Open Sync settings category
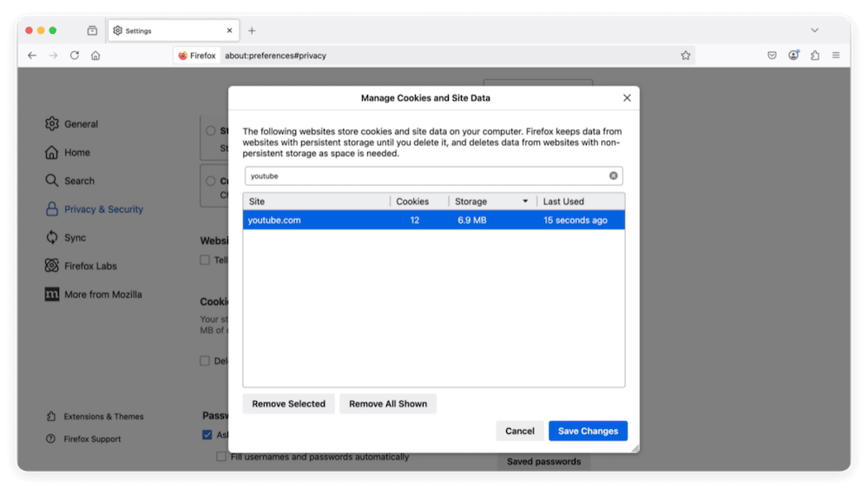868x488 pixels. pyautogui.click(x=65, y=237)
